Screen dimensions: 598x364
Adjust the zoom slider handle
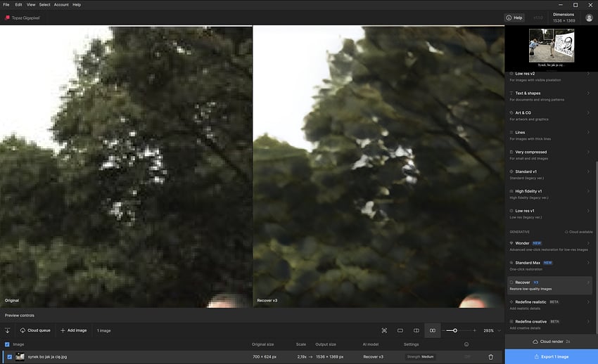(455, 330)
